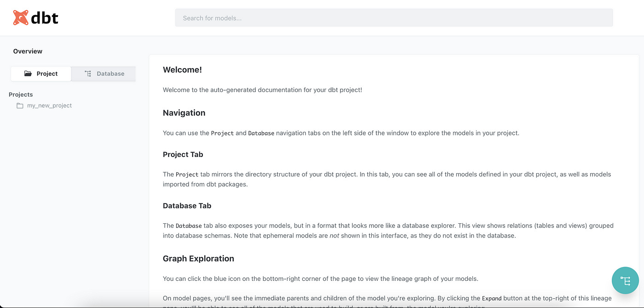The width and height of the screenshot is (644, 308).
Task: Open the lineage graph teal button
Action: tap(625, 280)
